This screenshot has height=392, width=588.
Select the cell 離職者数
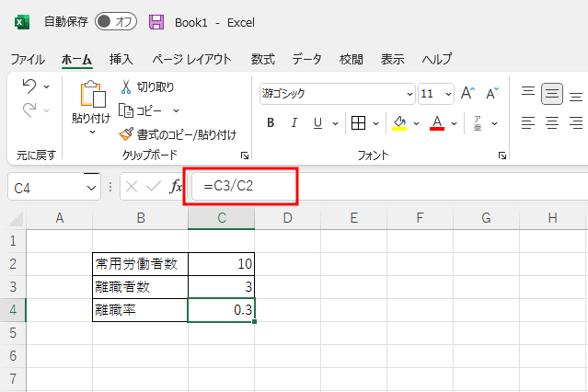pos(140,287)
